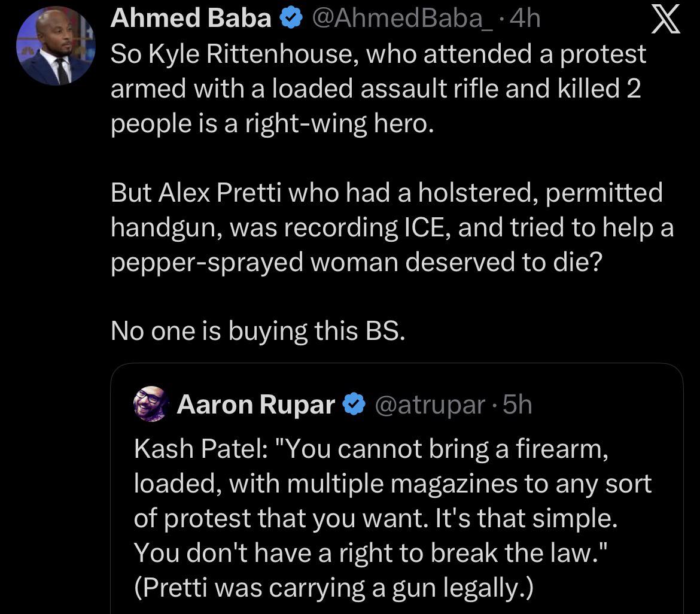Viewport: 700px width, 614px height.
Task: Open the @atrupar handle
Action: click(430, 406)
